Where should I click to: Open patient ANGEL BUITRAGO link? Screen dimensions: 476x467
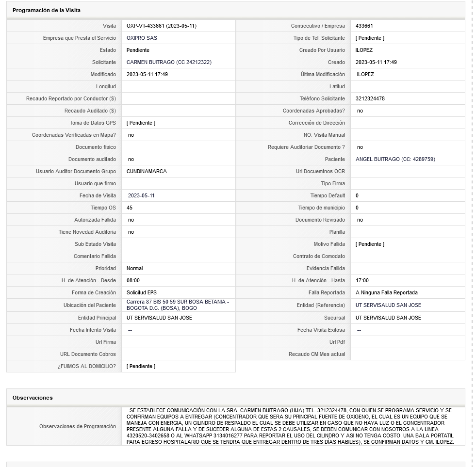(395, 159)
